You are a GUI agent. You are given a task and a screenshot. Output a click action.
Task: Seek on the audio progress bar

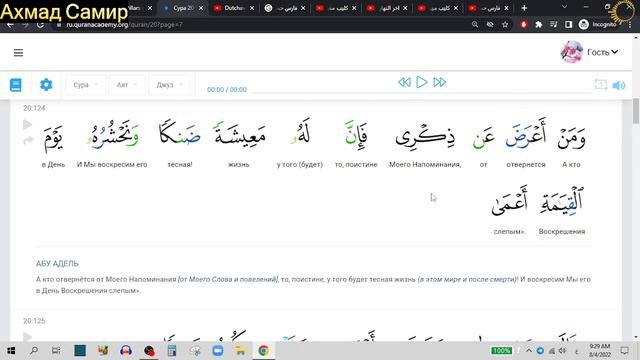[421, 93]
